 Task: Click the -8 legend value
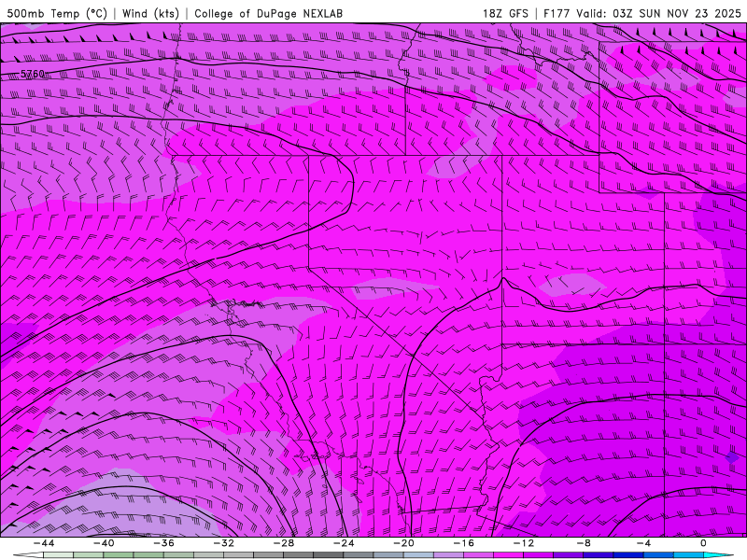coord(584,543)
